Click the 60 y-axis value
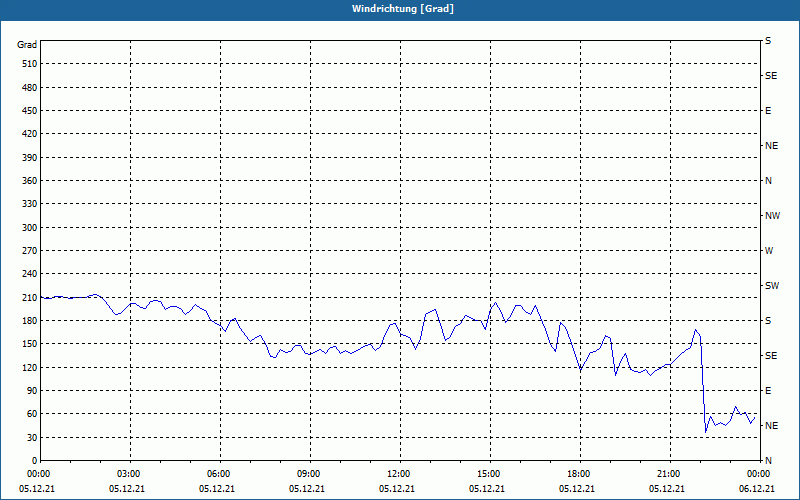The width and height of the screenshot is (800, 500). [x=32, y=414]
